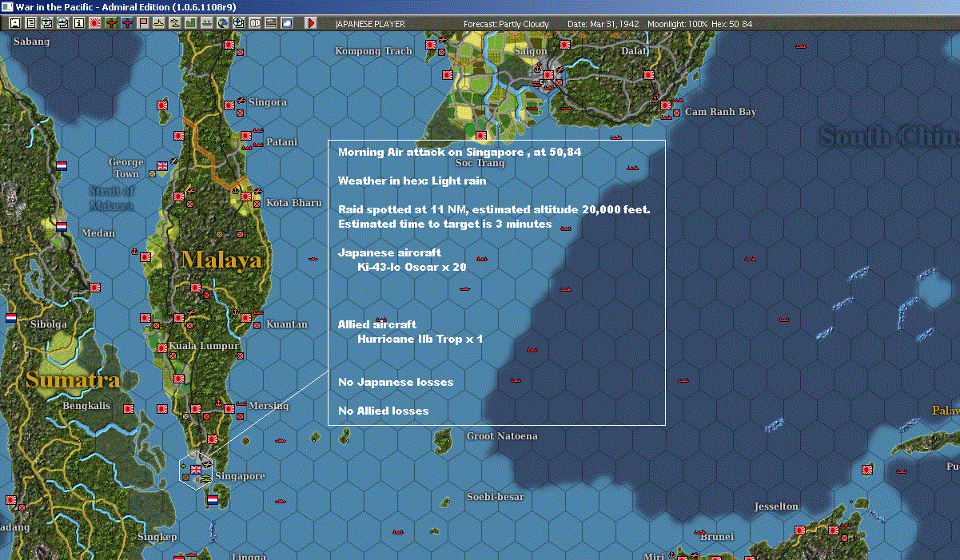The height and width of the screenshot is (560, 960).
Task: Click the Jesselton label
Action: click(776, 506)
